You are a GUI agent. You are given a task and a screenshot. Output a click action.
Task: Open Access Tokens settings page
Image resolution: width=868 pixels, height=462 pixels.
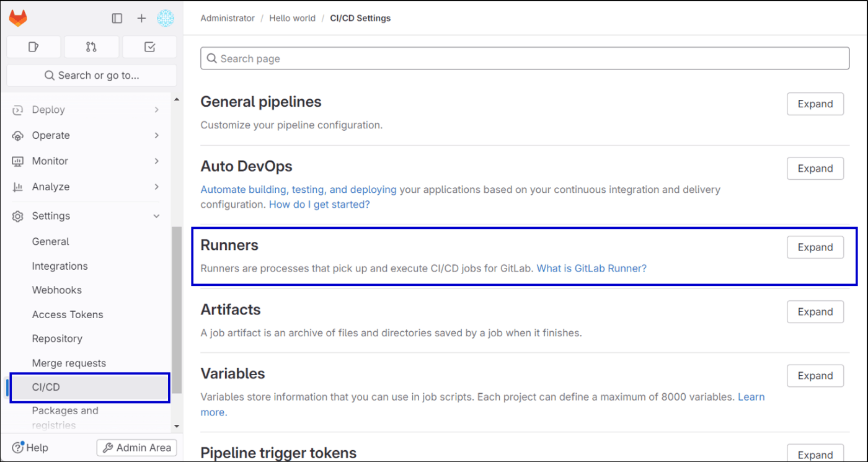pos(68,314)
